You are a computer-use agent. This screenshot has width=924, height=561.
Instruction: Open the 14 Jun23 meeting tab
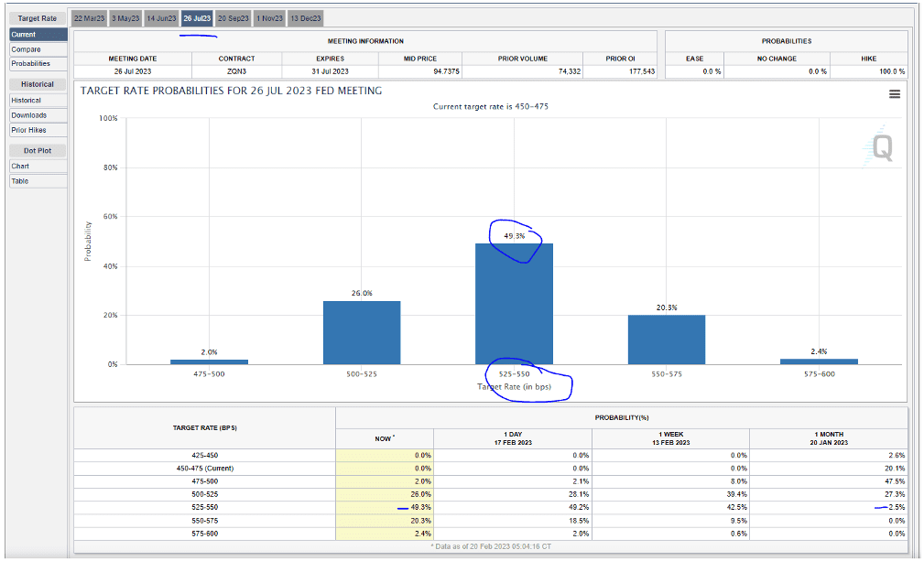tap(161, 18)
